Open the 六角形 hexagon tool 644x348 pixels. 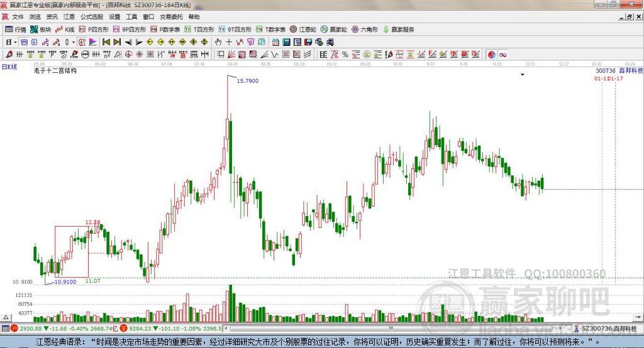click(365, 30)
